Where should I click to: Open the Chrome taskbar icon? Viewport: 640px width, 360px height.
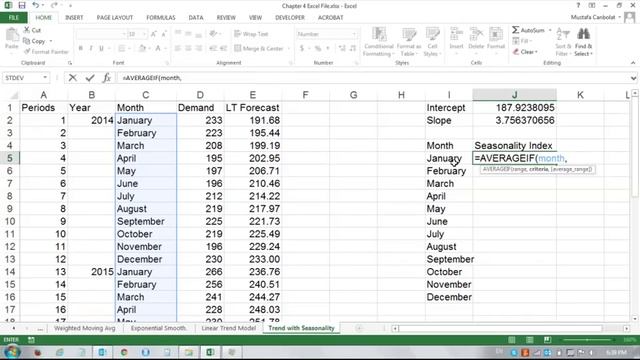coord(124,352)
